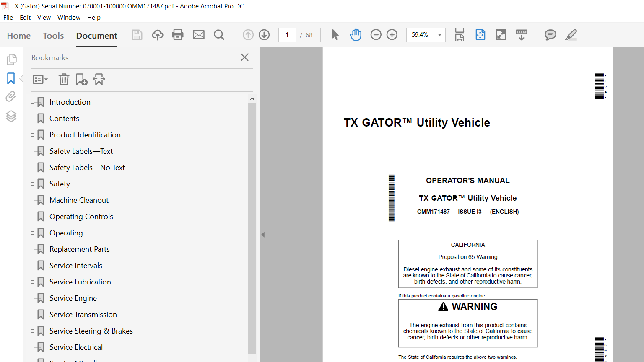Open the Find text magnifier icon
This screenshot has width=644, height=362.
[x=219, y=35]
